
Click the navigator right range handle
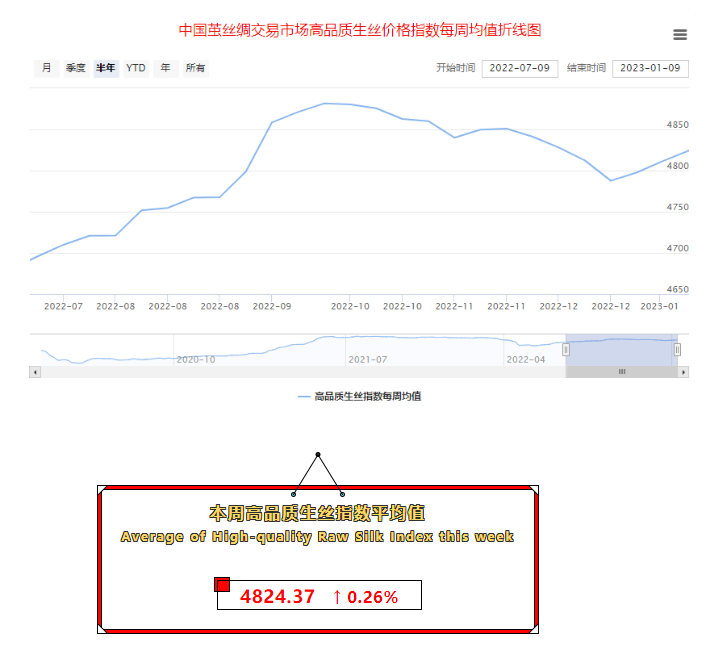point(677,349)
